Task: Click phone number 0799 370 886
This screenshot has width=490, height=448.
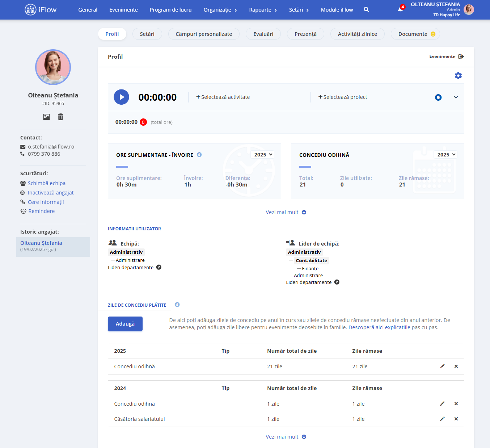Action: click(x=44, y=154)
